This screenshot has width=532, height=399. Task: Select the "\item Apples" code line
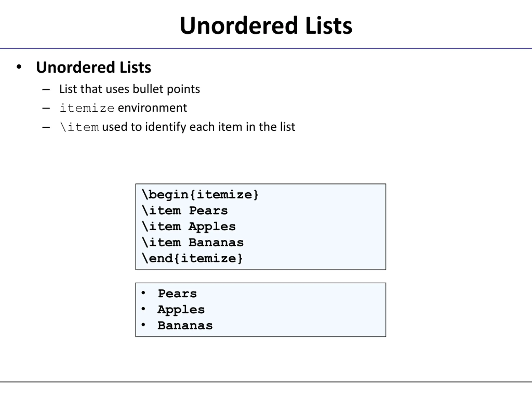(189, 227)
